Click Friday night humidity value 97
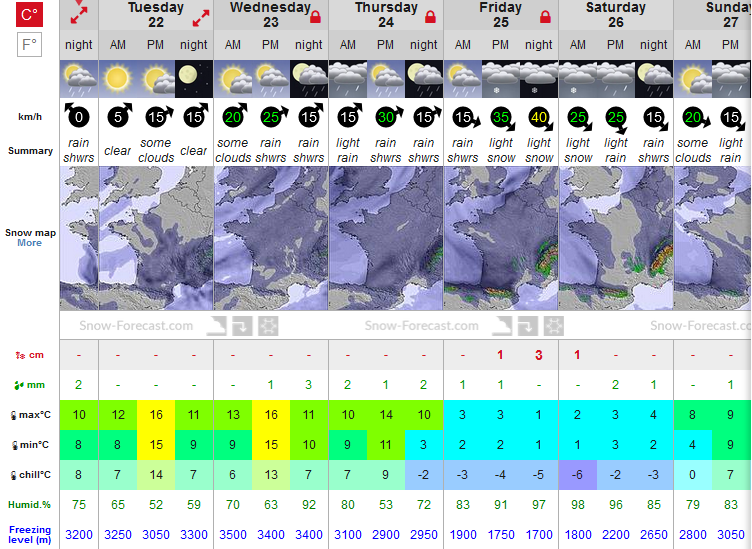Image resolution: width=752 pixels, height=549 pixels. 539,504
